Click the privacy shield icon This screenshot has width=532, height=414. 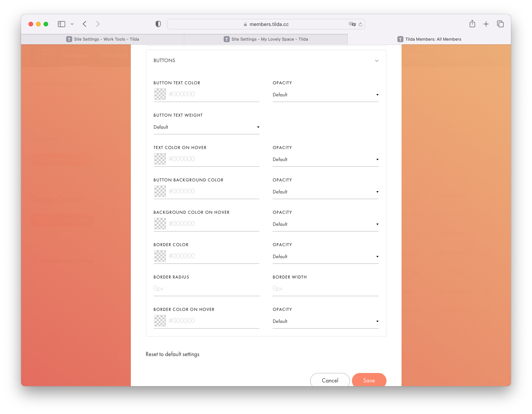[158, 24]
